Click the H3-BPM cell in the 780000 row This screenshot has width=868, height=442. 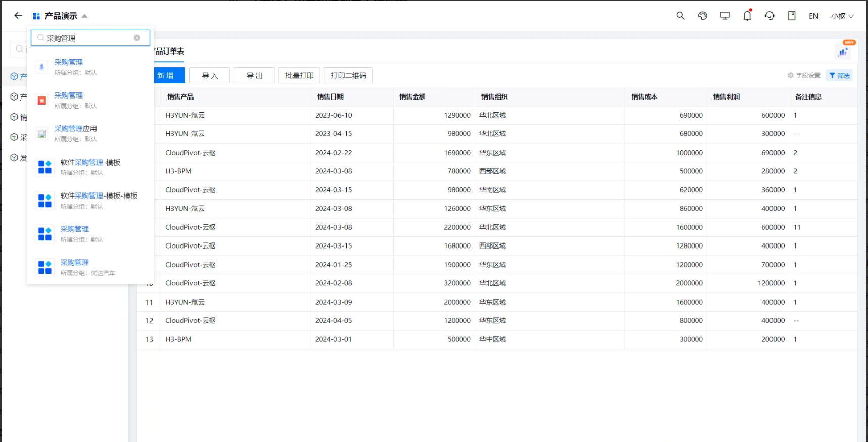click(235, 171)
